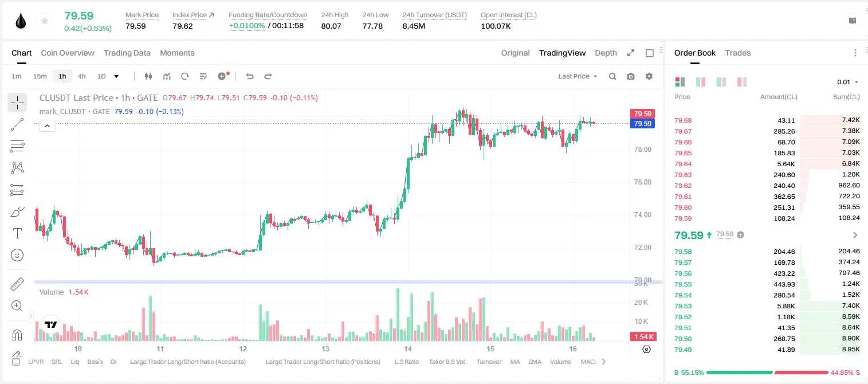Toggle the magnet snap mode
This screenshot has width=868, height=384.
coord(17,335)
